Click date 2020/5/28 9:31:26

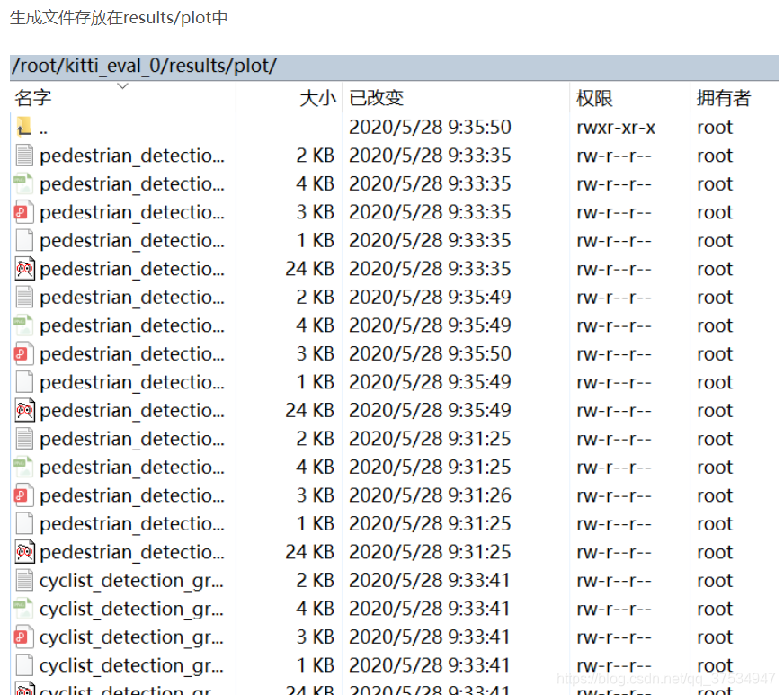(x=430, y=495)
